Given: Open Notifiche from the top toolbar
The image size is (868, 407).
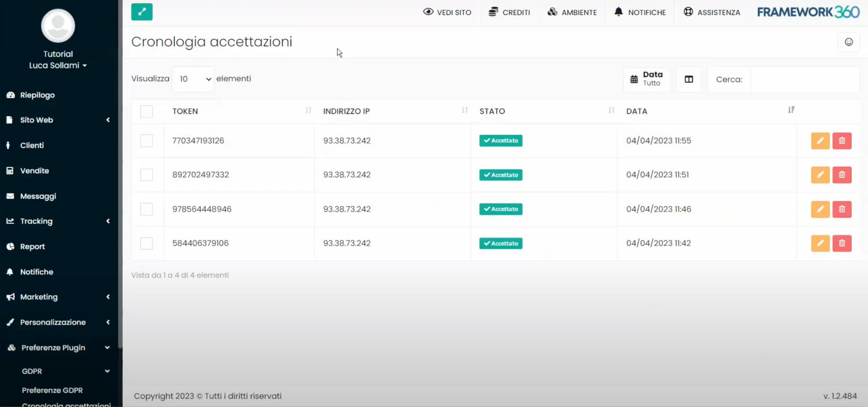Looking at the screenshot, I should point(640,12).
